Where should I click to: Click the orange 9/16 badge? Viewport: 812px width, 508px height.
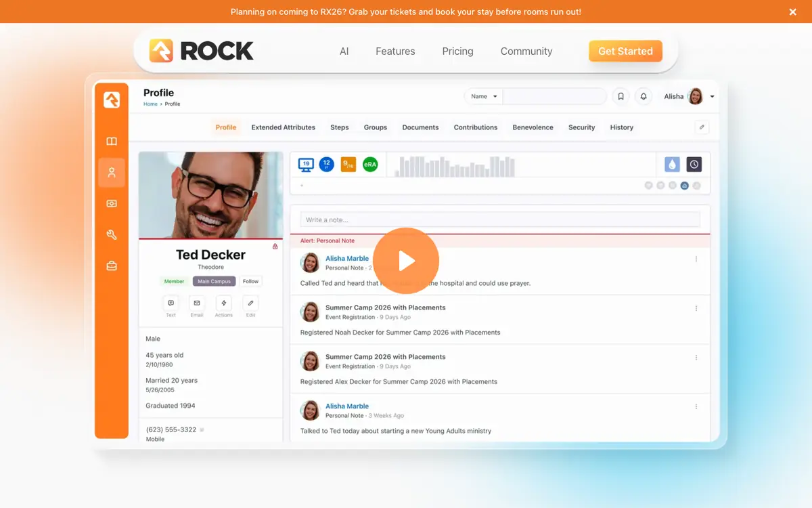point(348,164)
